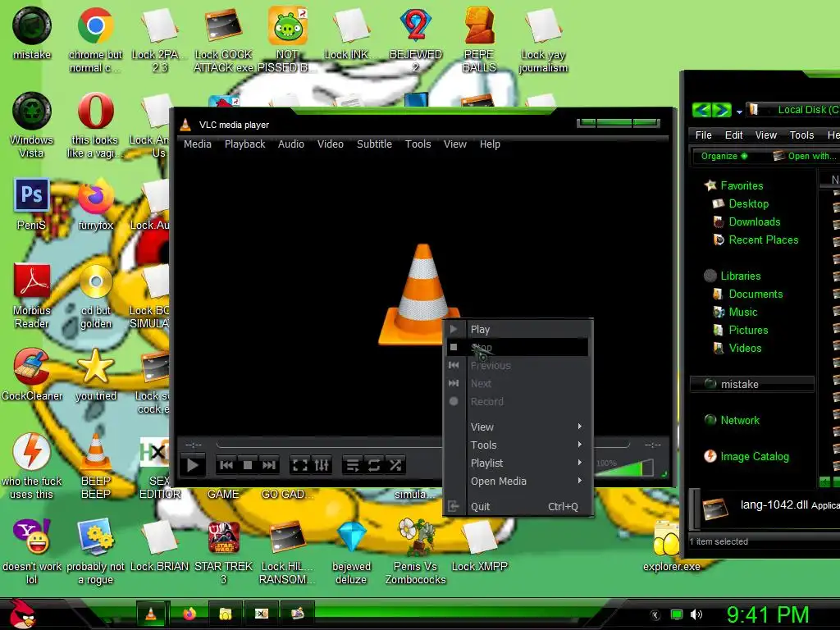Select the BEEP BEEP VLC cone desktop icon

[x=95, y=465]
